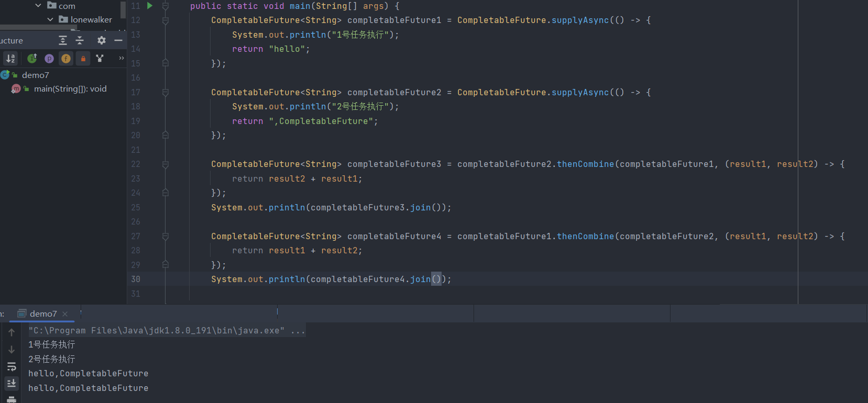The image size is (868, 403).
Task: Collapse the com package folder
Action: [x=38, y=6]
